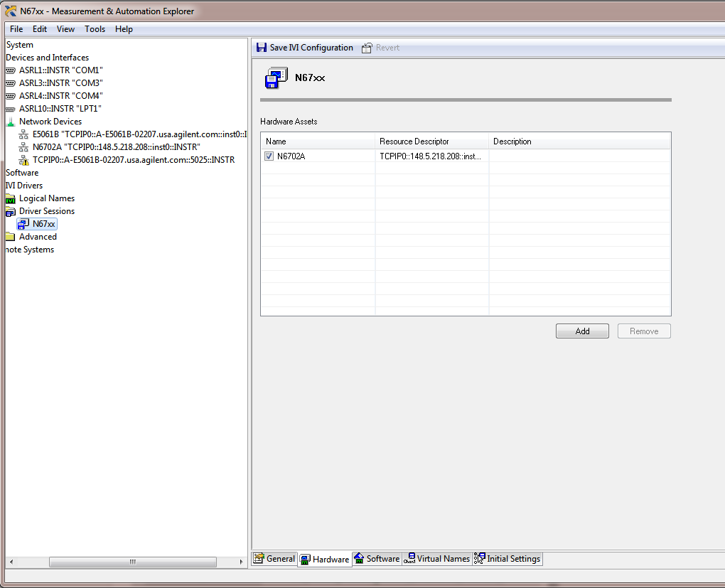This screenshot has height=588, width=725.
Task: Click the Save IVI Configuration disk icon
Action: (262, 48)
